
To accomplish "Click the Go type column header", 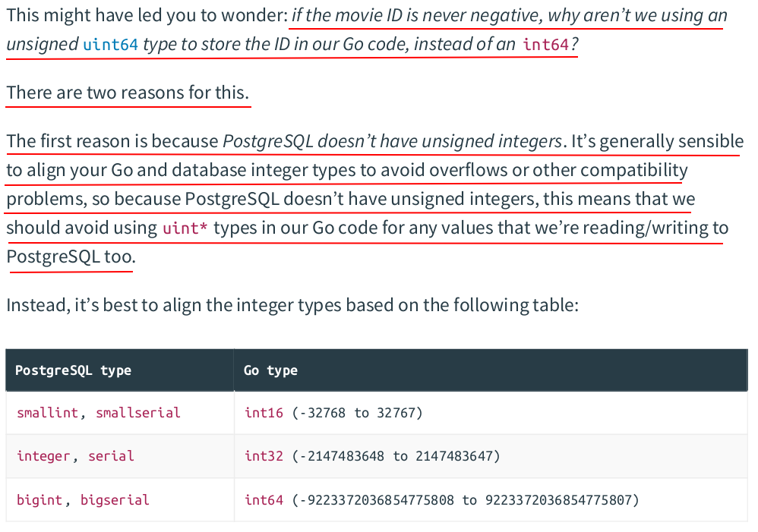I will (x=270, y=370).
